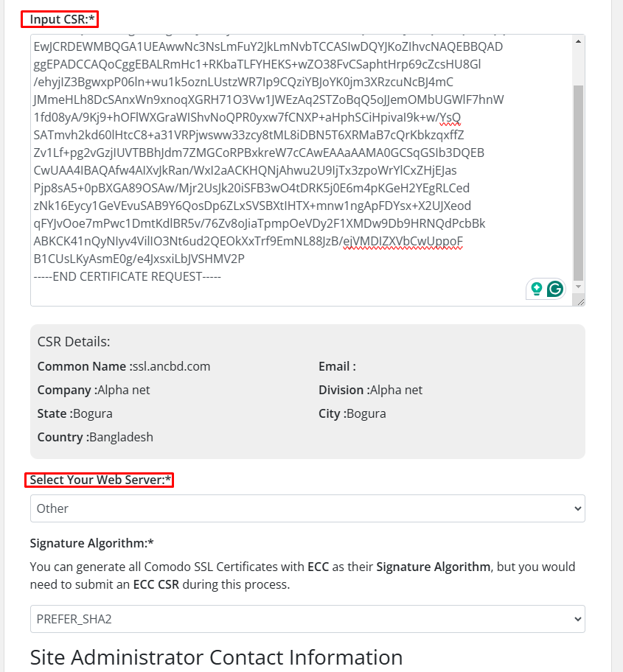Click the 'CSR Details:' heading
Image resolution: width=623 pixels, height=672 pixels.
point(74,342)
